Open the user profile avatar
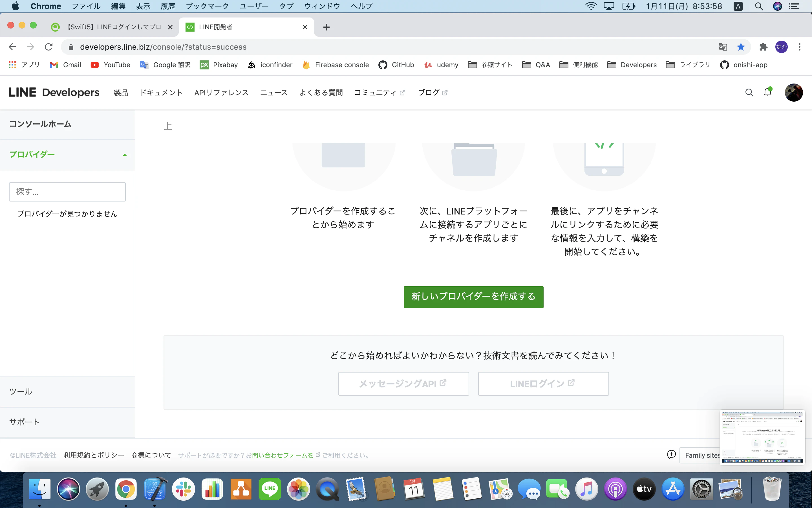Screen dimensions: 812x508 coord(794,92)
